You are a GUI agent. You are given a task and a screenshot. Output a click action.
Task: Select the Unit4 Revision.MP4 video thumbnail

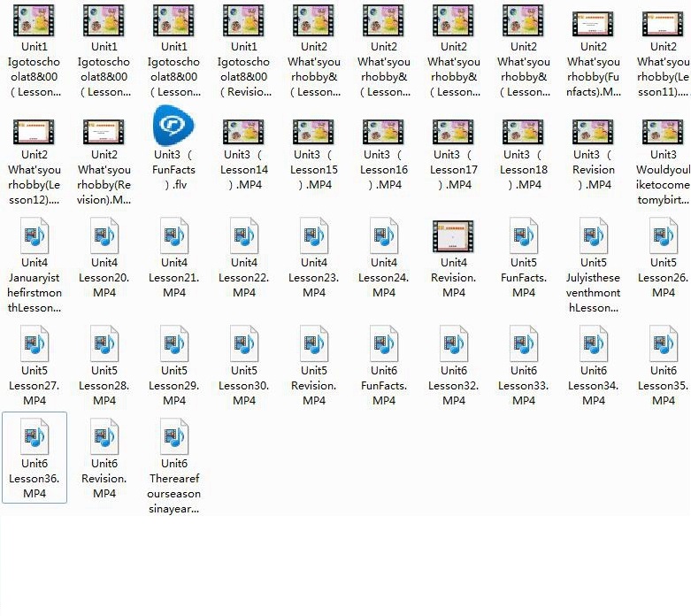(454, 237)
